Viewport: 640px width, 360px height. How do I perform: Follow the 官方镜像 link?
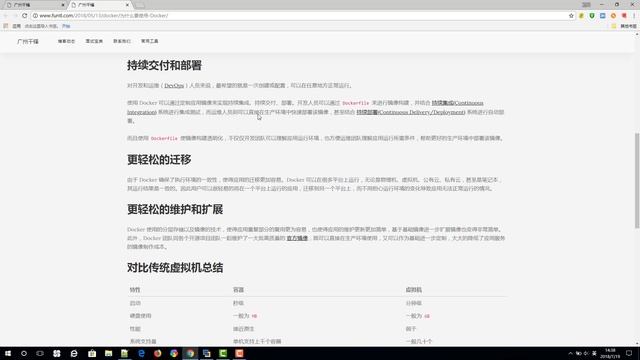pyautogui.click(x=297, y=238)
